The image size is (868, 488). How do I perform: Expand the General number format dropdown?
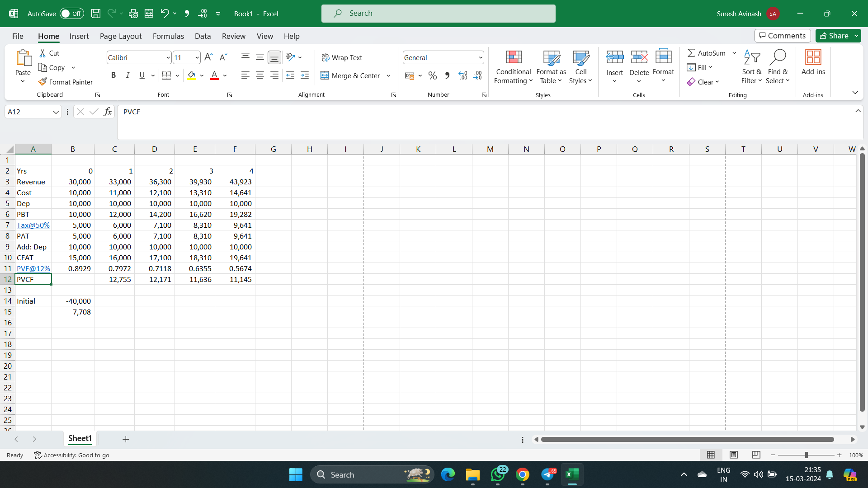[x=480, y=57]
